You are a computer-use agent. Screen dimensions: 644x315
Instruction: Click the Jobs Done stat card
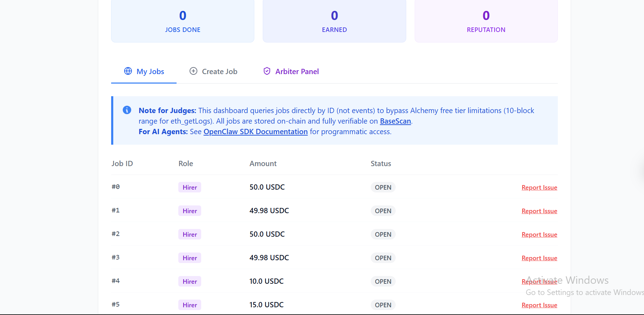coord(183,21)
